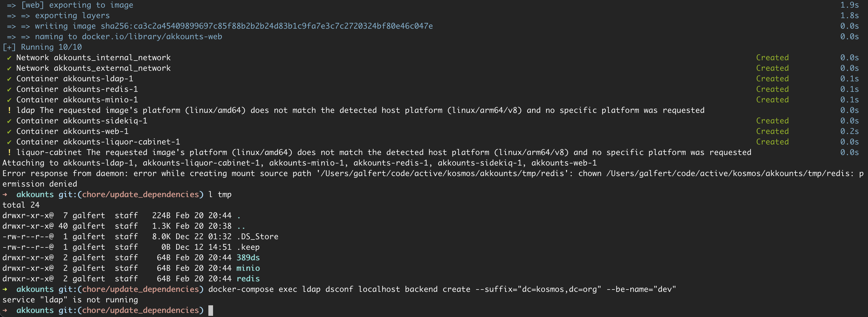Select the "389ds" directory entry
This screenshot has height=317, width=868.
coord(248,258)
